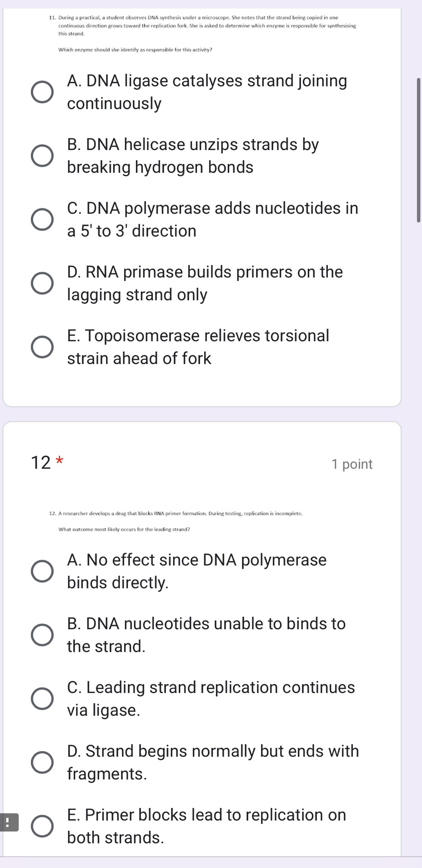422x868 pixels.
Task: Click the question 11 stem text
Action: (x=200, y=25)
